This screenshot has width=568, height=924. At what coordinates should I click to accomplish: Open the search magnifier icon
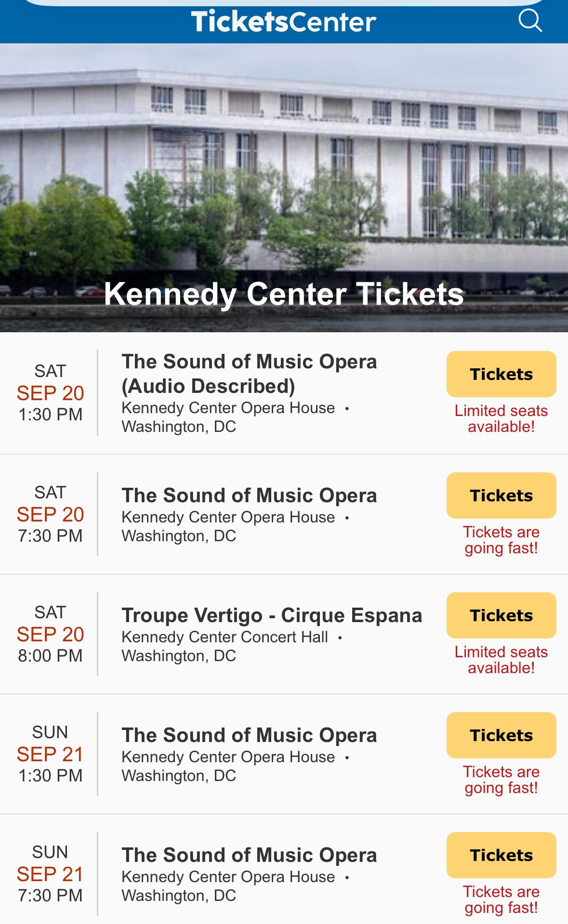point(530,20)
